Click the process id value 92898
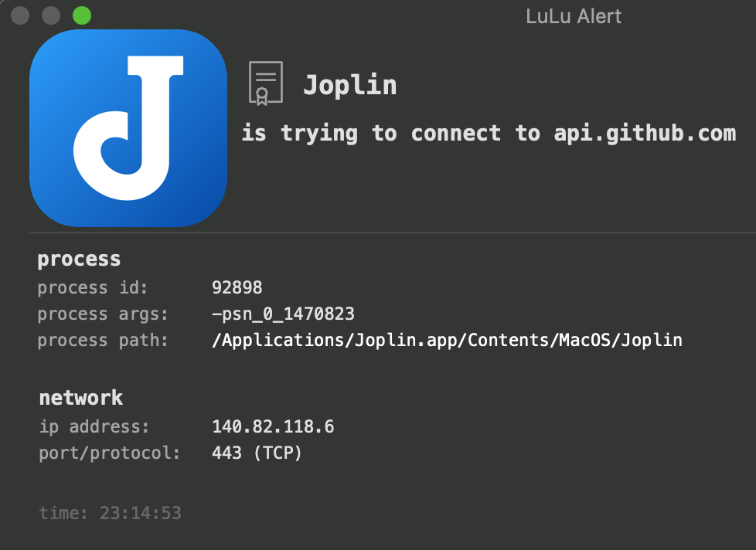Image resolution: width=756 pixels, height=550 pixels. point(237,287)
